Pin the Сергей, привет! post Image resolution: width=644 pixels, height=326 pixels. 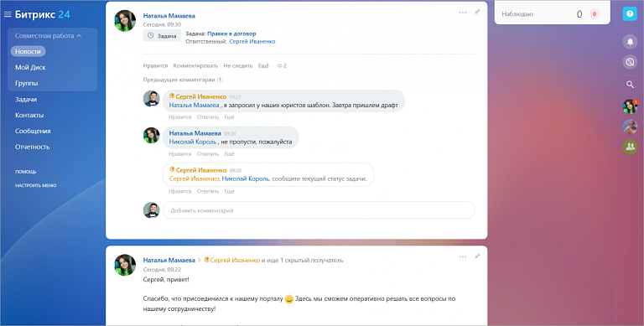[x=477, y=256]
